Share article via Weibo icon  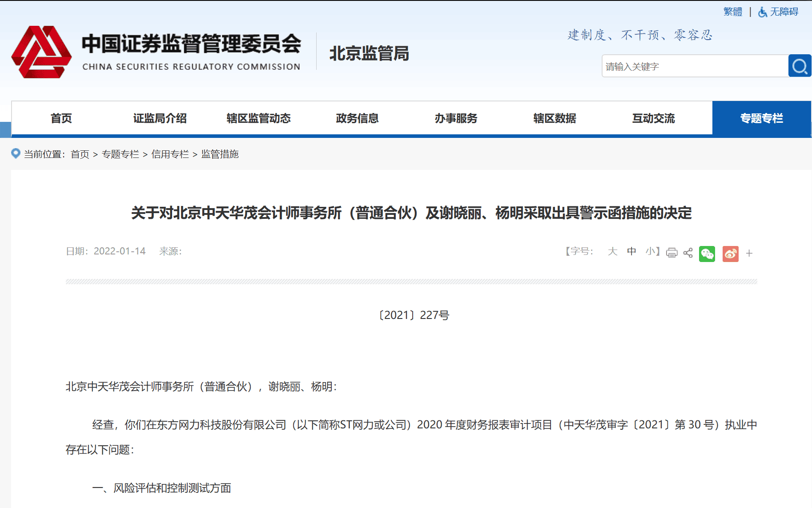coord(730,254)
